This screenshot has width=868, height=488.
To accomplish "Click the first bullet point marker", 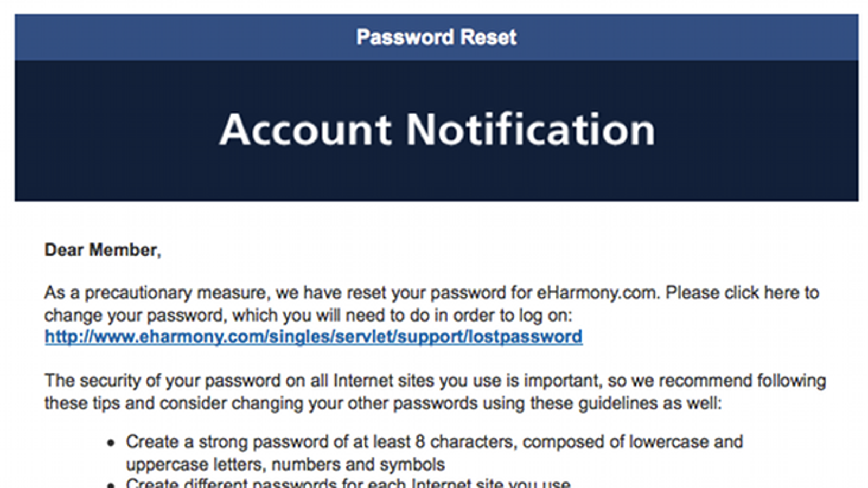I will point(111,443).
